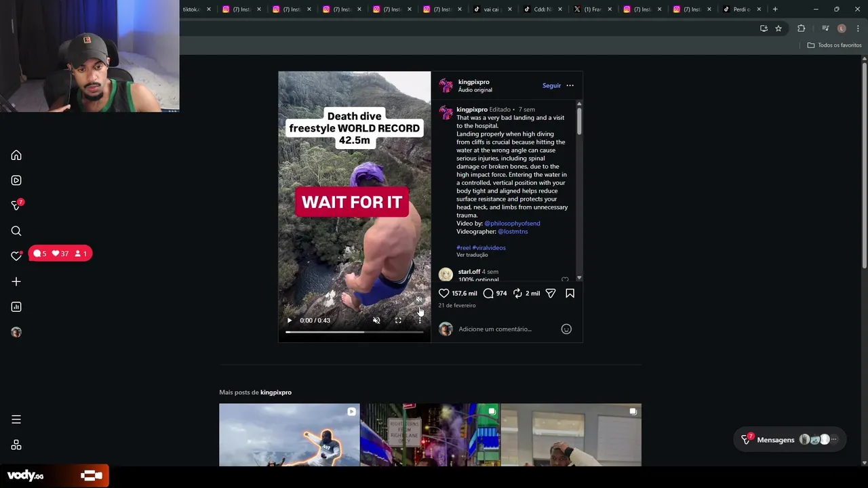Open the Chrome profile avatar L

point(842,28)
